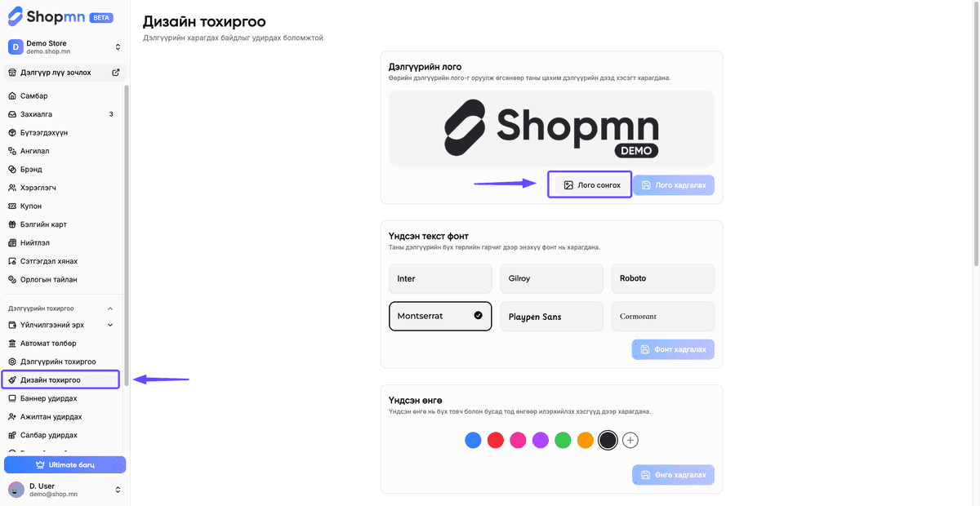Click the Самбар home icon in sidebar

tap(12, 95)
